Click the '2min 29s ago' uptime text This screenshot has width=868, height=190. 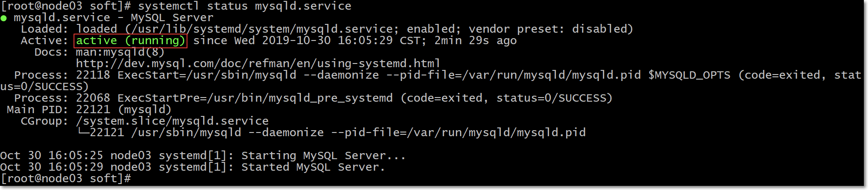click(x=475, y=40)
